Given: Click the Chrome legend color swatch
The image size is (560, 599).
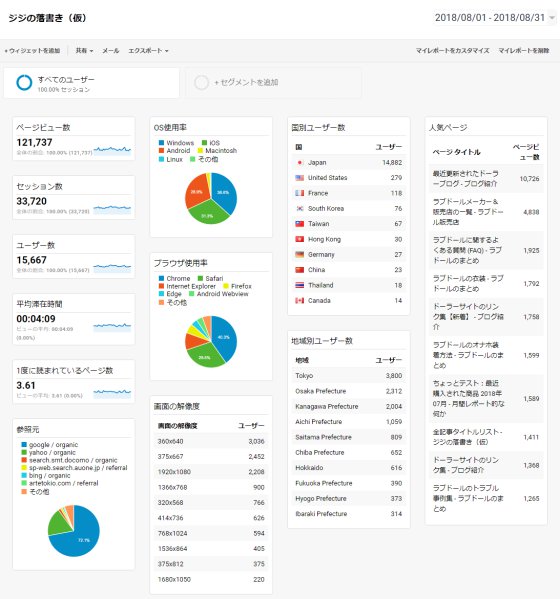Looking at the screenshot, I should click(161, 278).
